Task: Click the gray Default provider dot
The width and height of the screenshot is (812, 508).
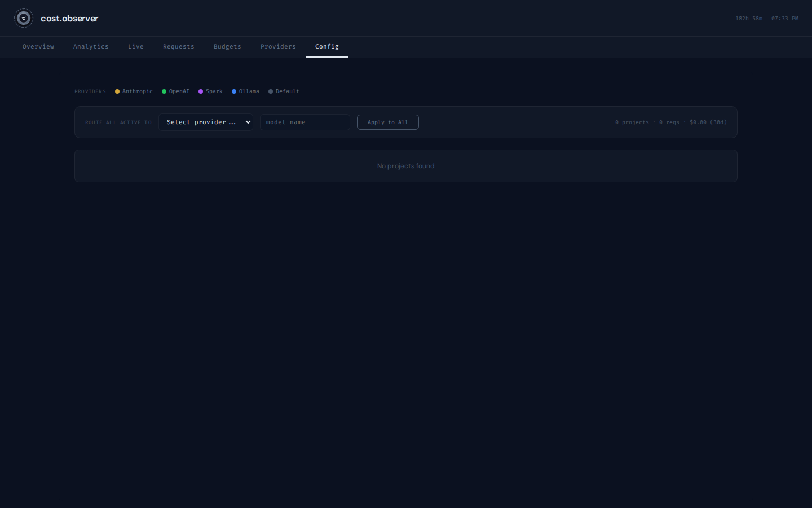Action: pos(271,91)
